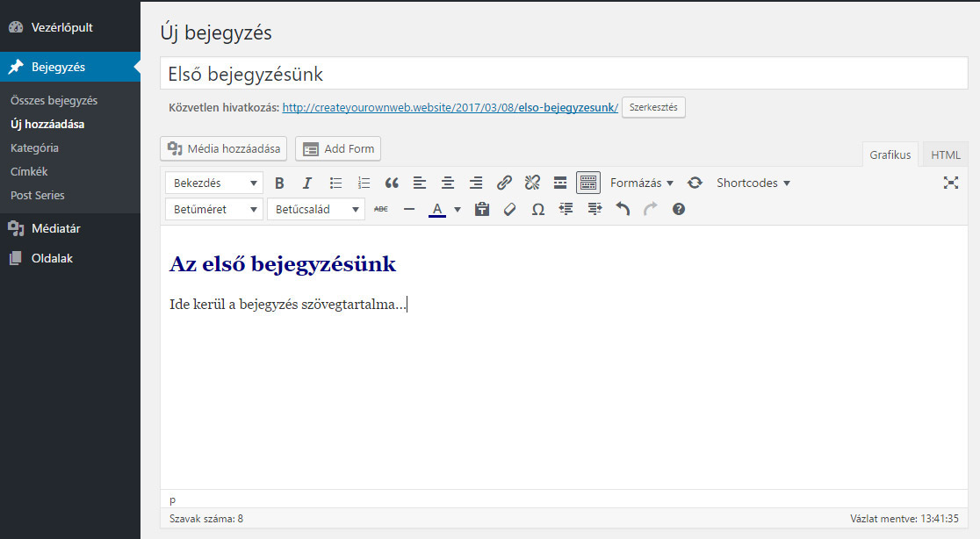The height and width of the screenshot is (539, 980).
Task: Open the Betűcsalád font family dropdown
Action: coord(315,209)
